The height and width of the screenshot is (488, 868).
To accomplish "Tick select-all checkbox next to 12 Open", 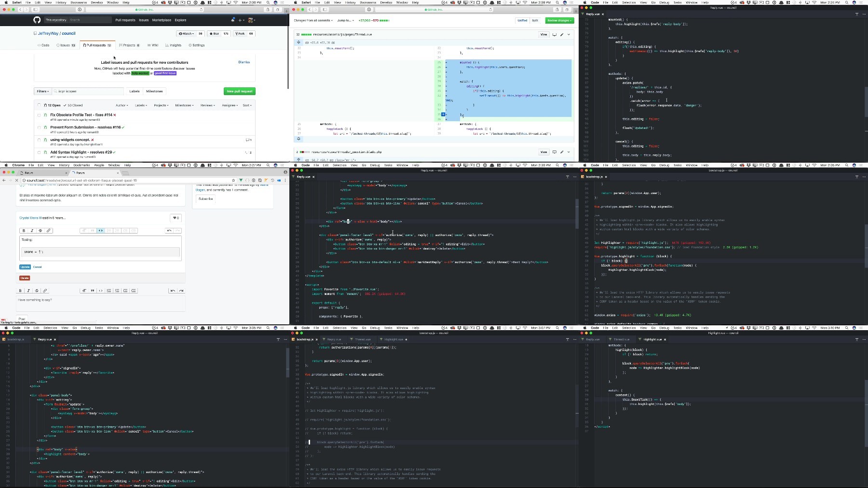I will [x=39, y=105].
